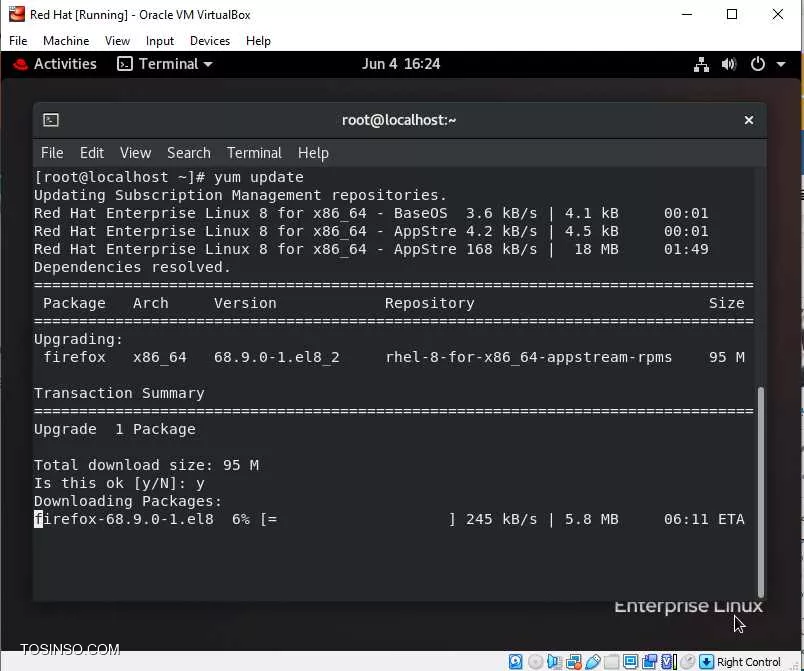Close the root@localhost terminal window
This screenshot has width=804, height=671.
tap(749, 120)
